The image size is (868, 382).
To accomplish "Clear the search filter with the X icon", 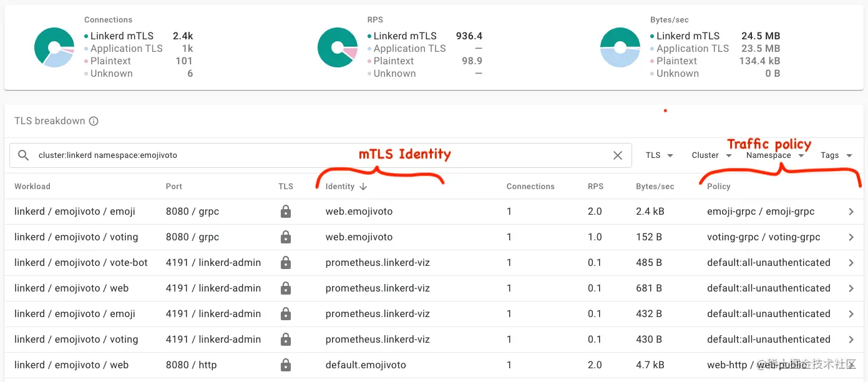I will pos(618,155).
